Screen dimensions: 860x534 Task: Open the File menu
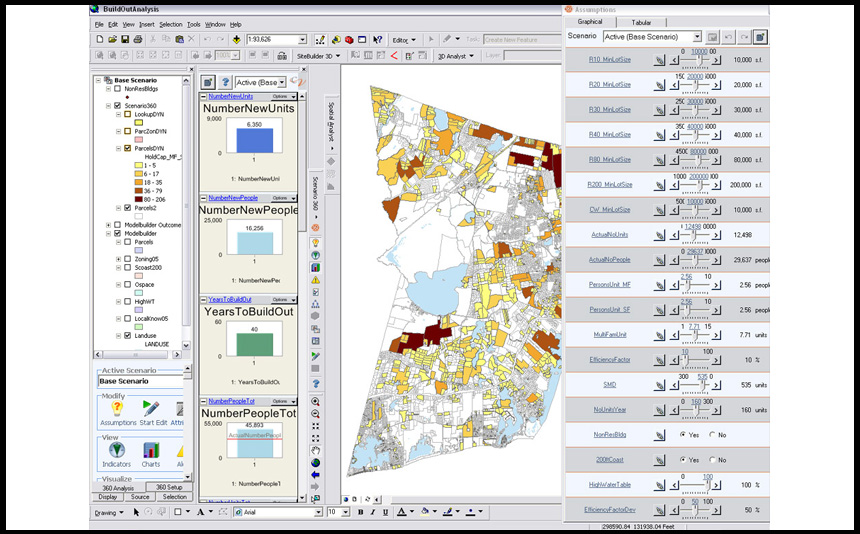pyautogui.click(x=99, y=25)
